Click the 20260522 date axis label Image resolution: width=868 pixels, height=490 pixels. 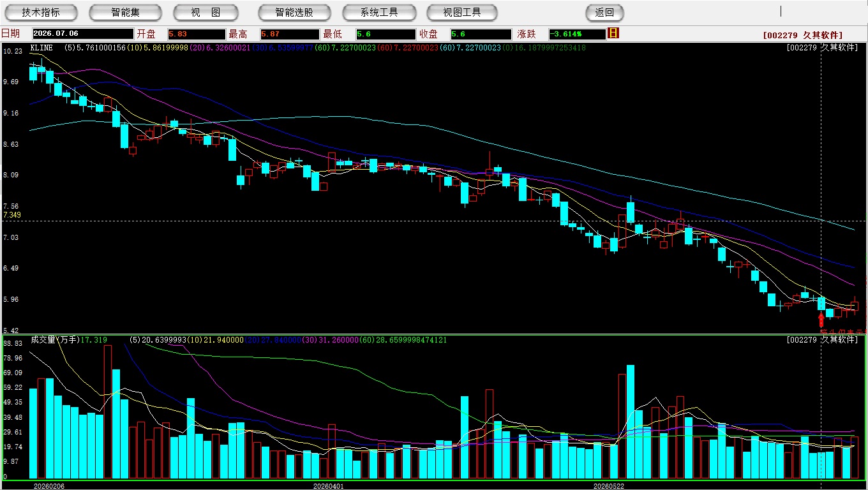click(x=608, y=486)
